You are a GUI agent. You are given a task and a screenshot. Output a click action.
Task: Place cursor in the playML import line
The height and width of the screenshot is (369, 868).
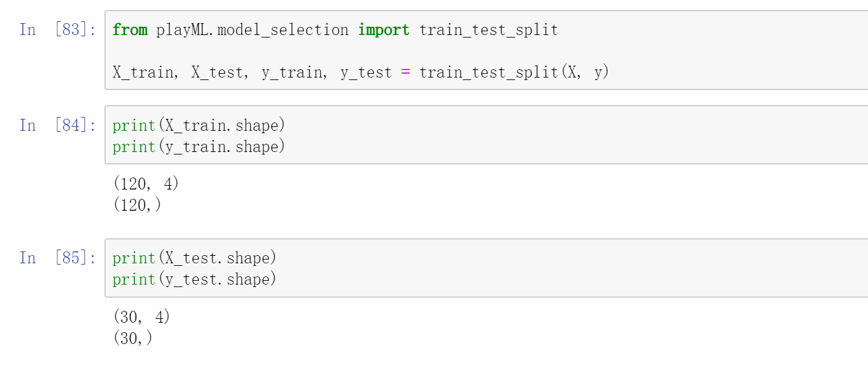[x=335, y=29]
